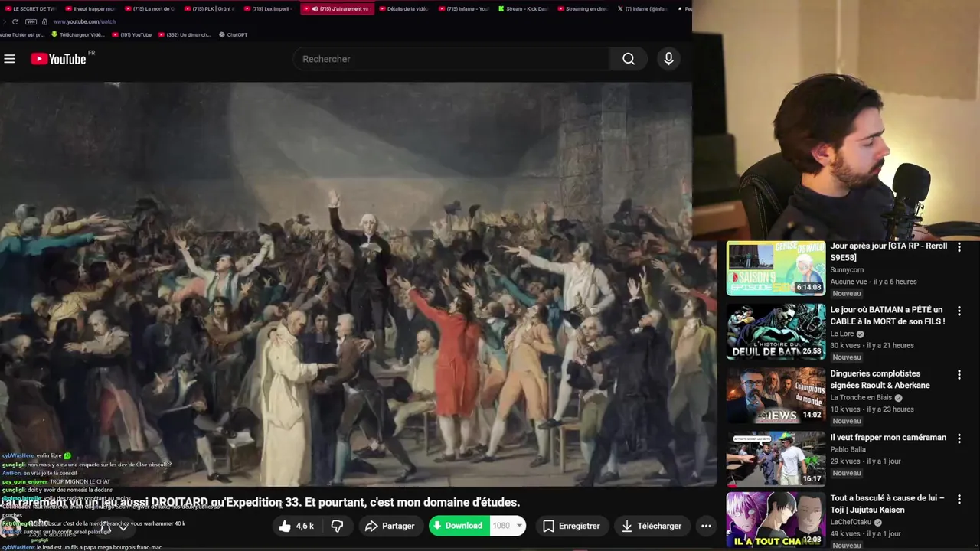This screenshot has height=551, width=980.
Task: Open the (191) YouTube bookmark
Action: pyautogui.click(x=132, y=34)
